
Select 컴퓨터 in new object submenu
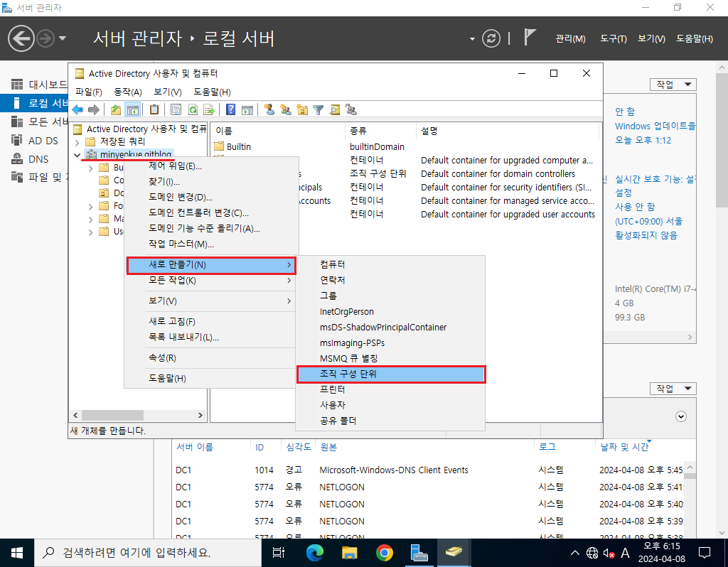[x=391, y=264]
